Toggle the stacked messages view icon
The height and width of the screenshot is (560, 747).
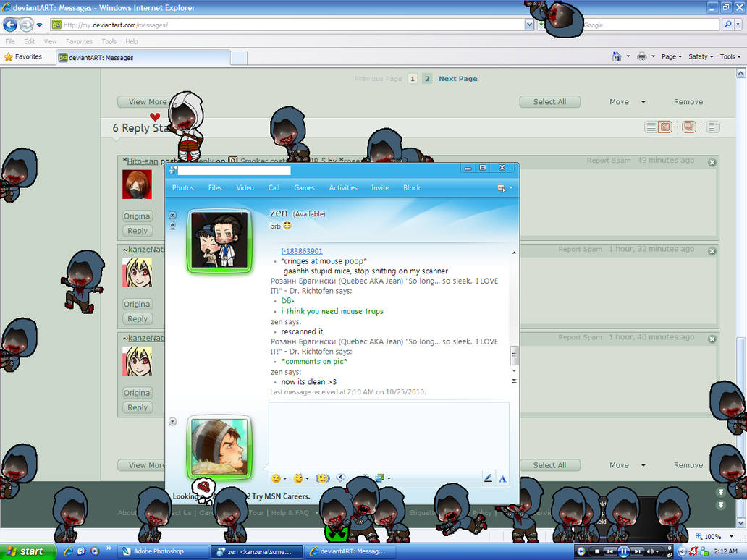click(x=689, y=127)
